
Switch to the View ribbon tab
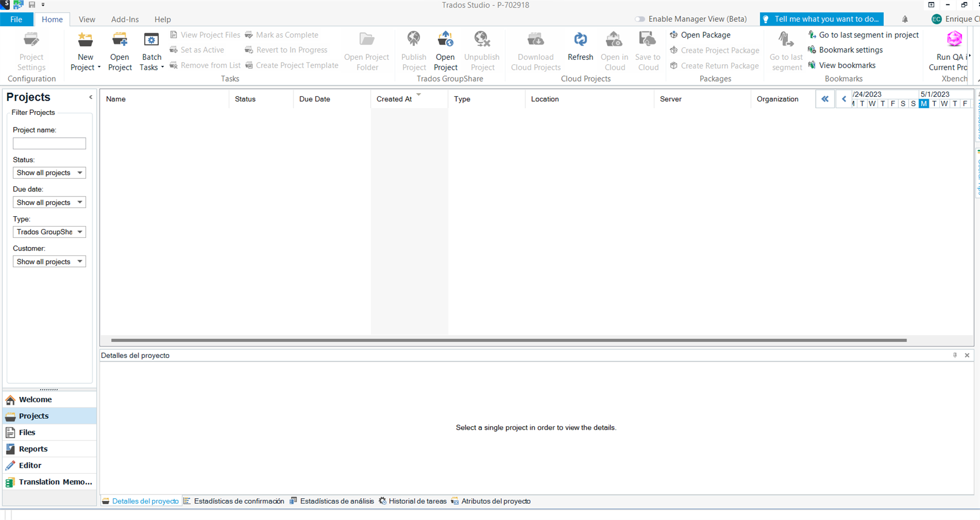tap(87, 19)
